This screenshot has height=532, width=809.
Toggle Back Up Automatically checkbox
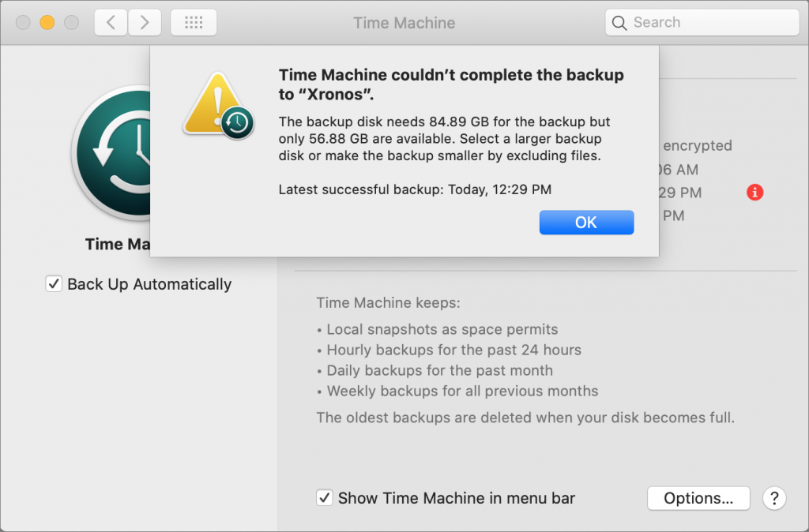coord(54,284)
